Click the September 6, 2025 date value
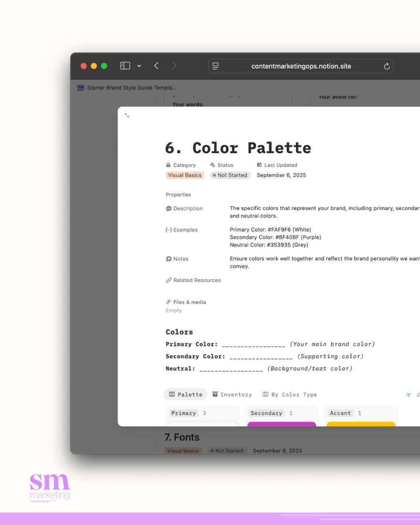The image size is (420, 525). pyautogui.click(x=281, y=175)
